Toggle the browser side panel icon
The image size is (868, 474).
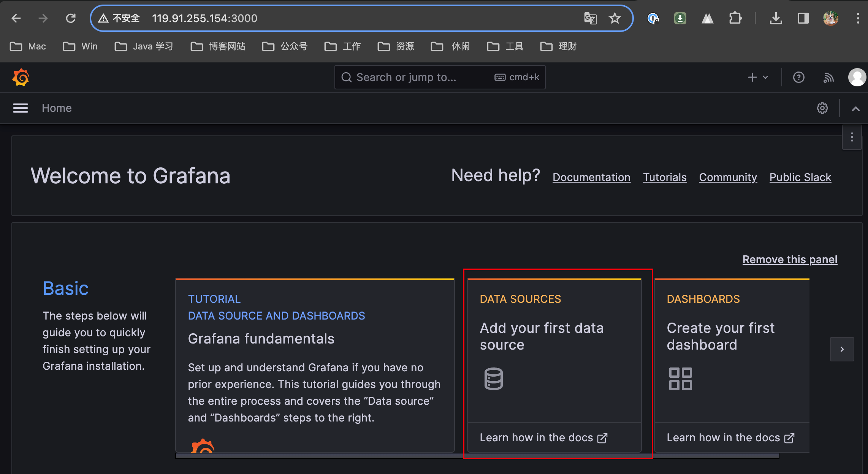(x=803, y=18)
